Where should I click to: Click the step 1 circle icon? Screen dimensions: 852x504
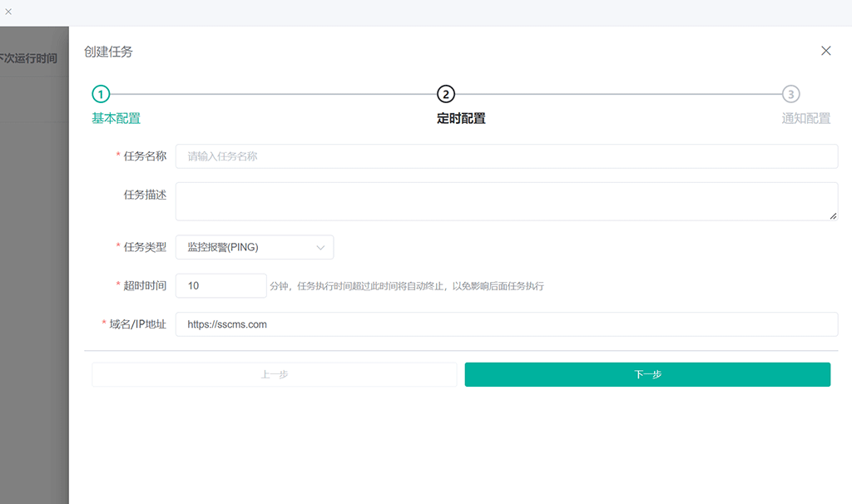(101, 94)
